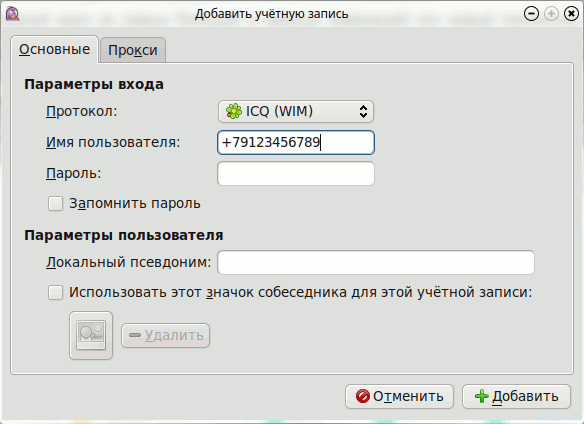This screenshot has width=584, height=424.
Task: Click the Параметры пользователя heading
Action: click(x=124, y=235)
